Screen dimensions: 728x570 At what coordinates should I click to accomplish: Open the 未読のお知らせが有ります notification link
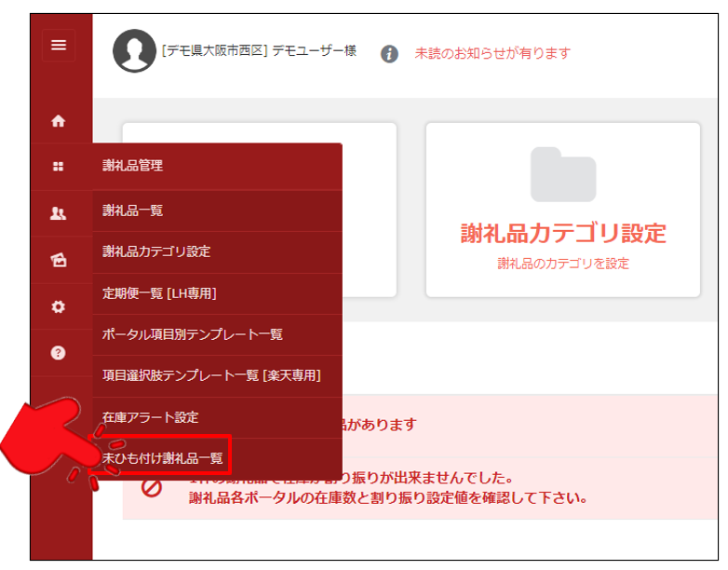pyautogui.click(x=492, y=54)
